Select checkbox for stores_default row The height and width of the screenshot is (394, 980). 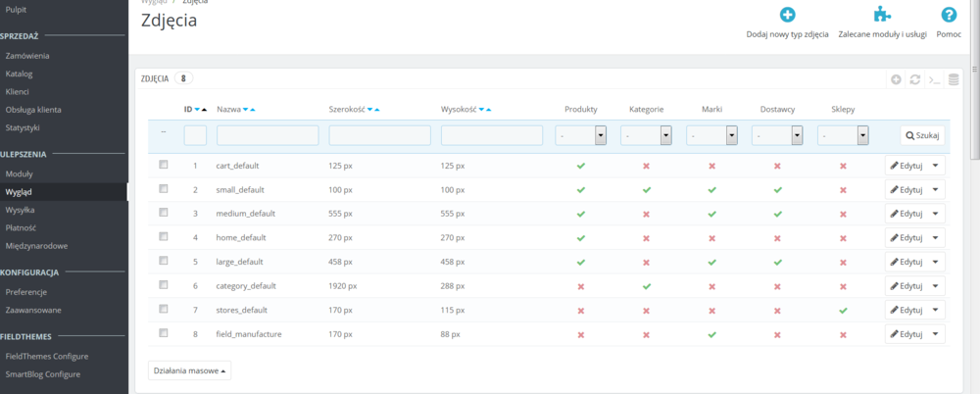coord(164,309)
